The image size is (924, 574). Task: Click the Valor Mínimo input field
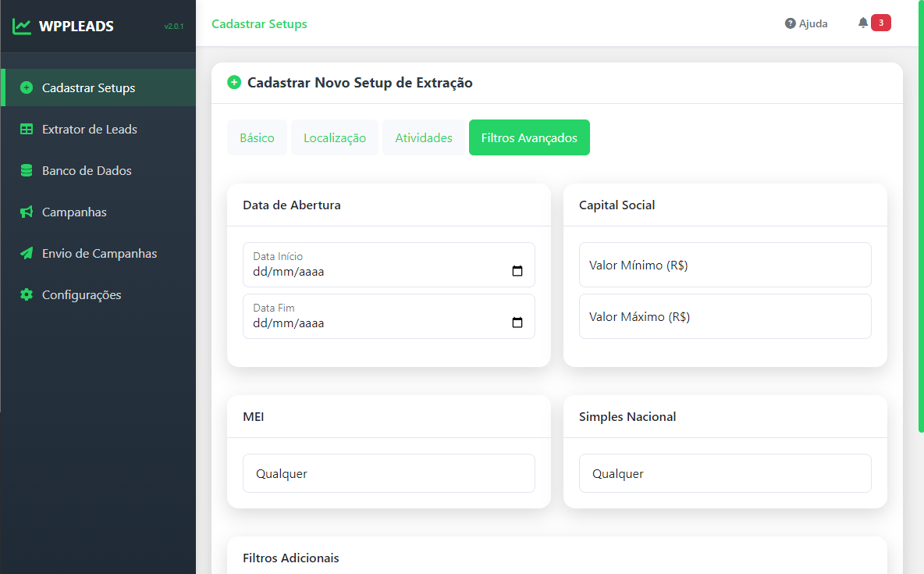[725, 264]
